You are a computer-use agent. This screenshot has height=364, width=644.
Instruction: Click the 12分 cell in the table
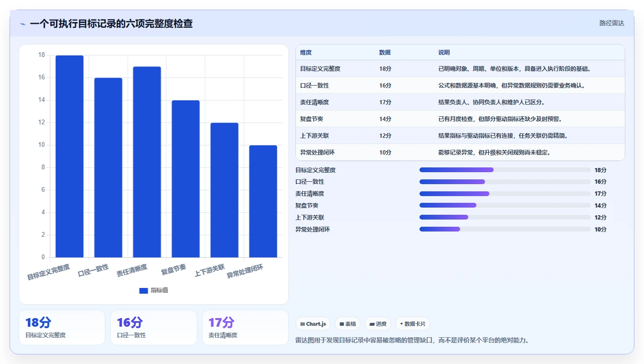[x=385, y=136]
